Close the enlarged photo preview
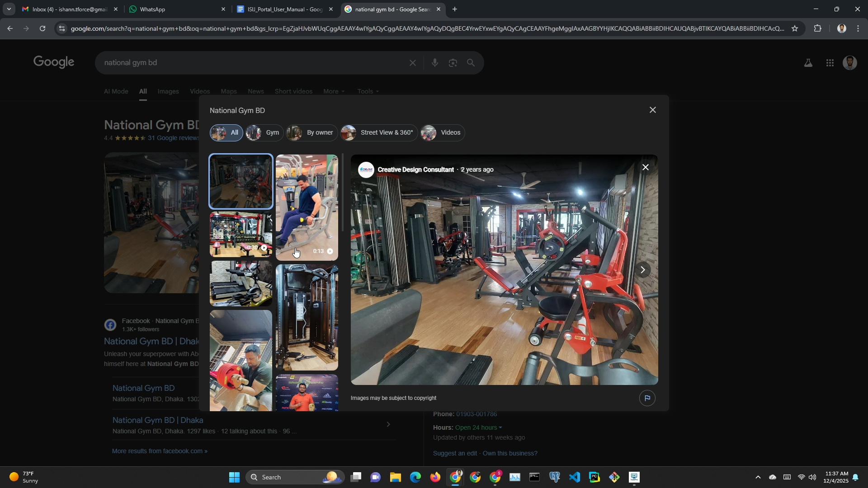This screenshot has width=868, height=488. click(646, 168)
